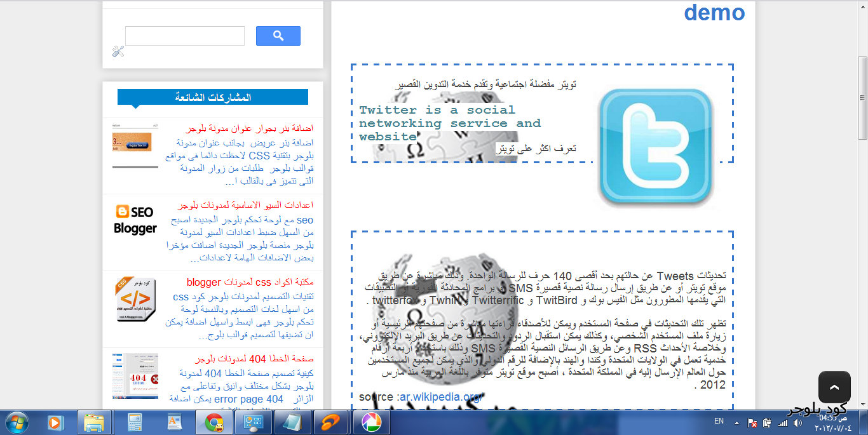Open the post 'مكتبة اكواد css لمدونات blogger'
This screenshot has width=868, height=435.
coord(250,282)
